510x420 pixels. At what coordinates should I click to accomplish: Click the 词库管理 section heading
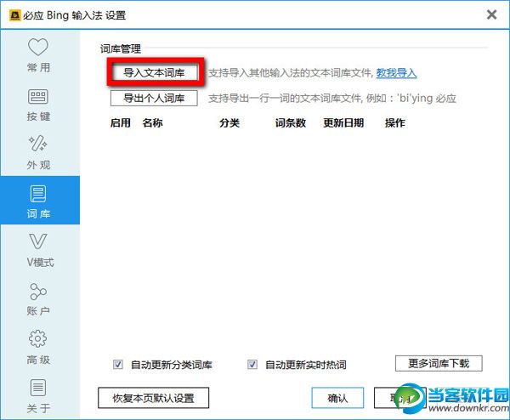121,48
